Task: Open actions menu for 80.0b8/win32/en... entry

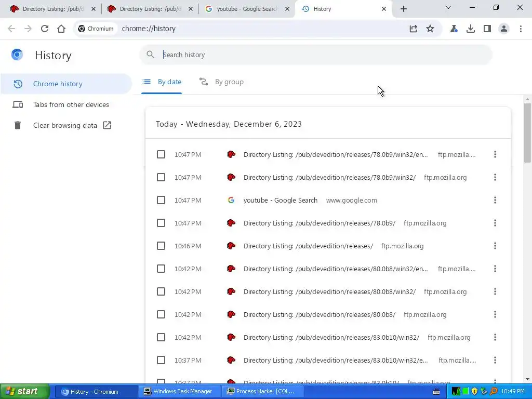Action: [x=495, y=269]
